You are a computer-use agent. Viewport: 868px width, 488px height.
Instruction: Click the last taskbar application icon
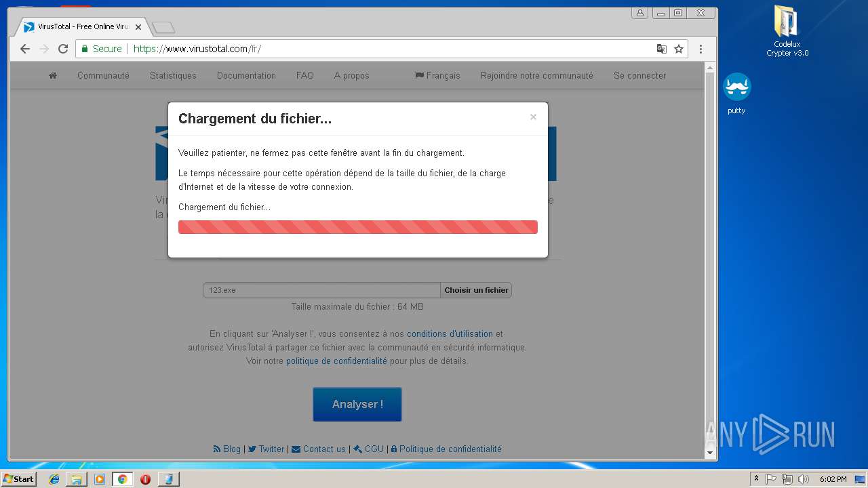coord(168,479)
